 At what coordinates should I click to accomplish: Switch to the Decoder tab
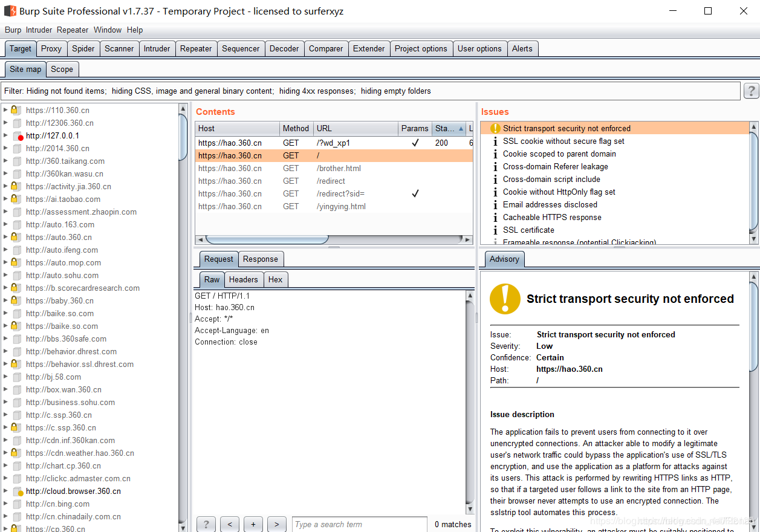click(x=284, y=48)
